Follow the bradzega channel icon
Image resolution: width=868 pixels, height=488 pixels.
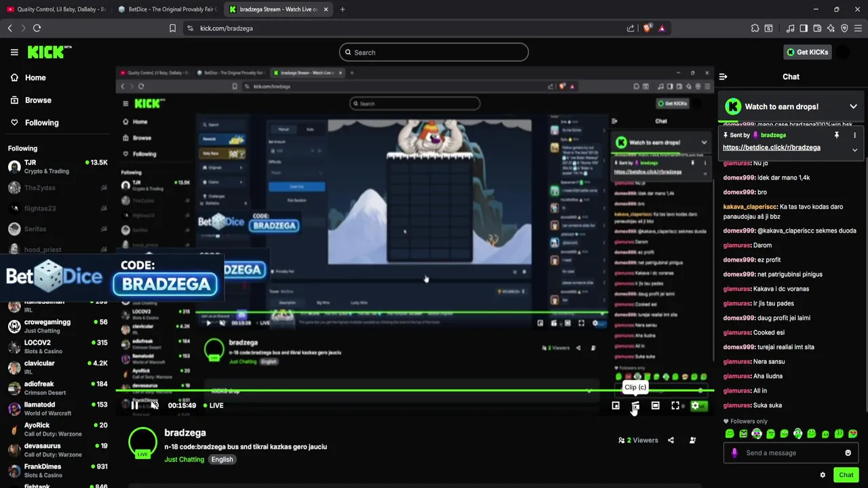tap(692, 441)
